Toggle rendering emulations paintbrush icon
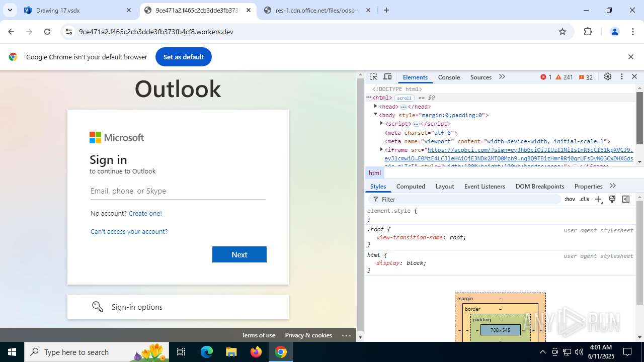This screenshot has height=362, width=644. (x=612, y=199)
